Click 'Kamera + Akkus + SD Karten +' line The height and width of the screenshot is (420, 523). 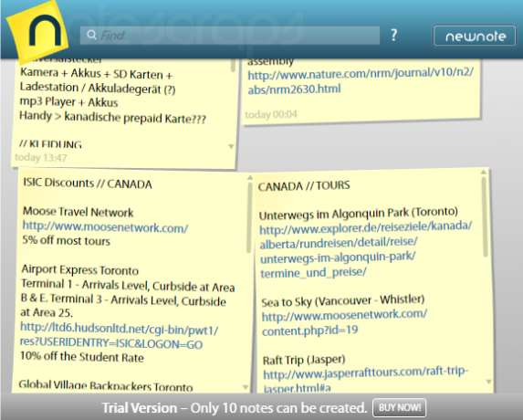click(97, 73)
